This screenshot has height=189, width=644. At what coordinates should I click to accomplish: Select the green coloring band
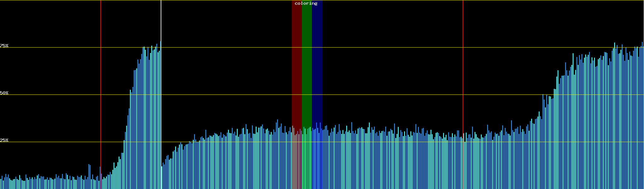(307, 63)
